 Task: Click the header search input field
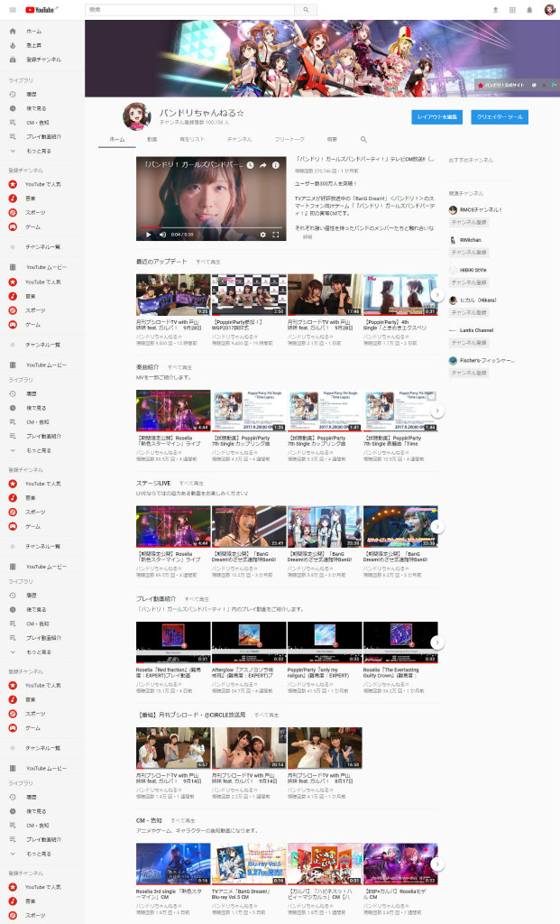[189, 10]
